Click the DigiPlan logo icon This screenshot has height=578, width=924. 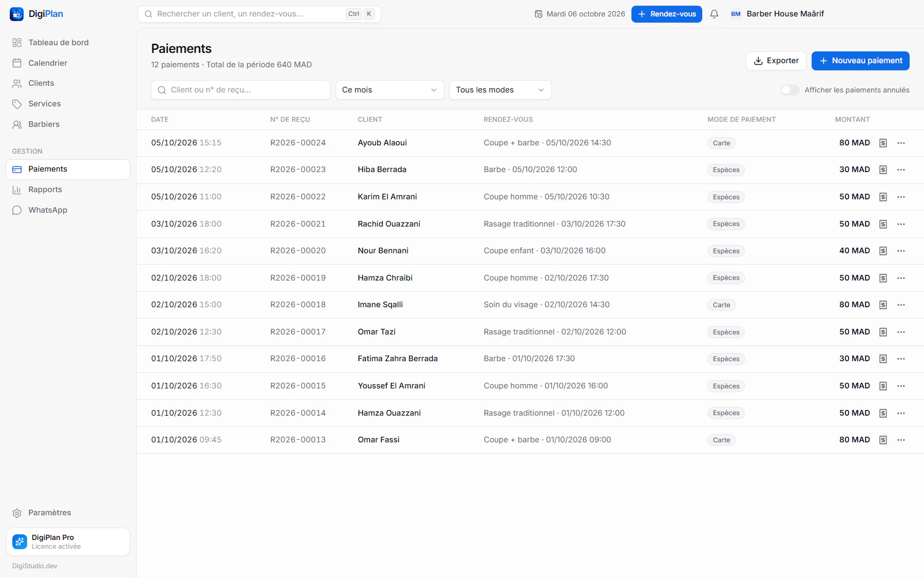(17, 14)
